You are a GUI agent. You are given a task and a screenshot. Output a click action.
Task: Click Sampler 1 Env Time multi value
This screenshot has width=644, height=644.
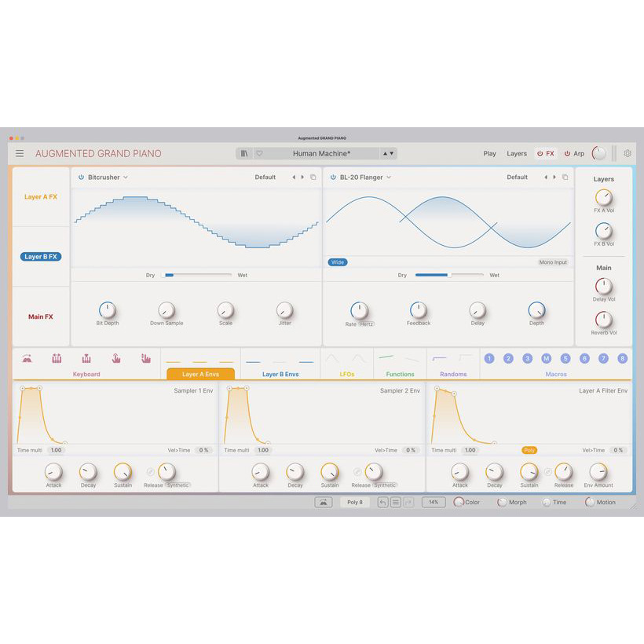[x=57, y=450]
